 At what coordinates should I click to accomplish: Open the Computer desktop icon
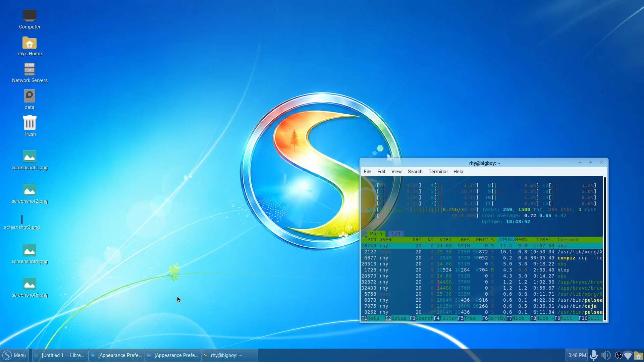(30, 15)
